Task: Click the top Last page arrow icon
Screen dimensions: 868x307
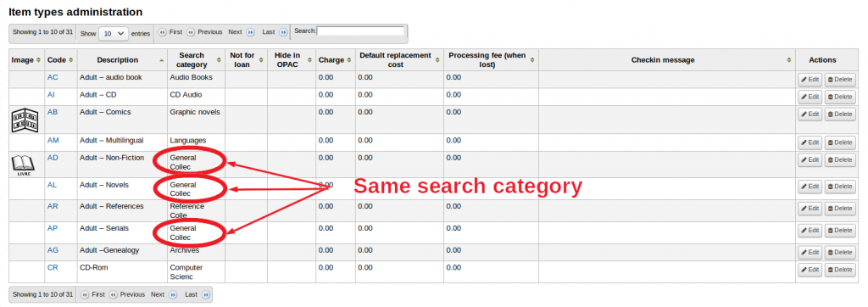Action: (x=283, y=33)
